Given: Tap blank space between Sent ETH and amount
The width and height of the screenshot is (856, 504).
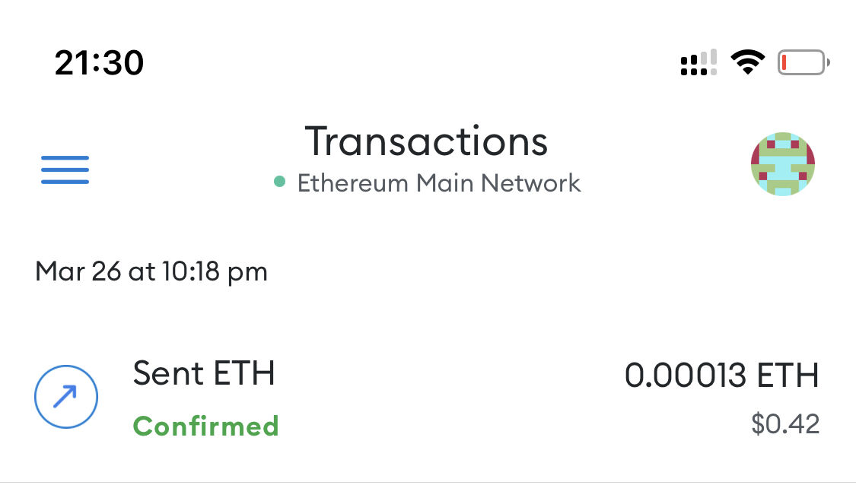Looking at the screenshot, I should (449, 395).
